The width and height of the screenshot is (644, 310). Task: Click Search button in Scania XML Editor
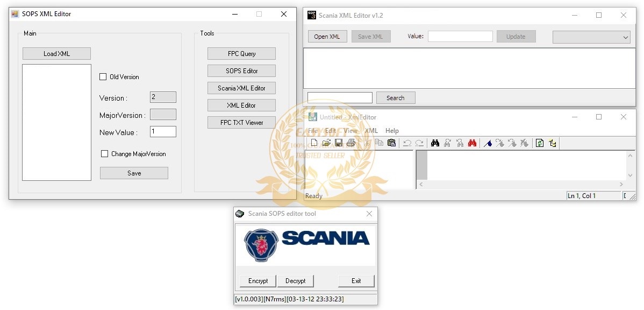[396, 98]
